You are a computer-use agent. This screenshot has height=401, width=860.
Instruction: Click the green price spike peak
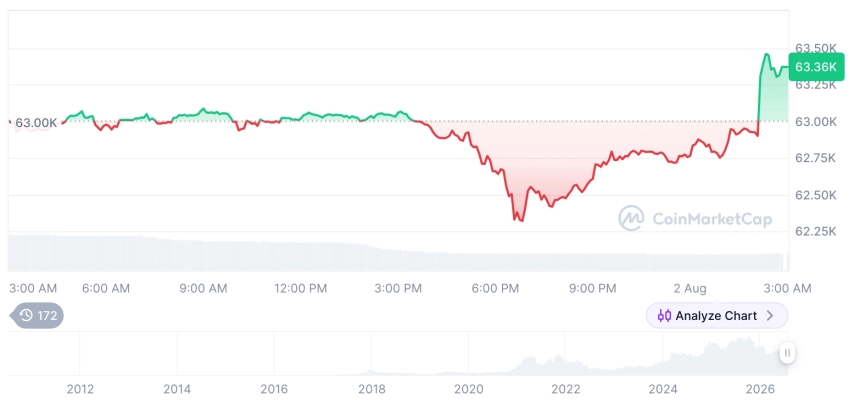766,54
